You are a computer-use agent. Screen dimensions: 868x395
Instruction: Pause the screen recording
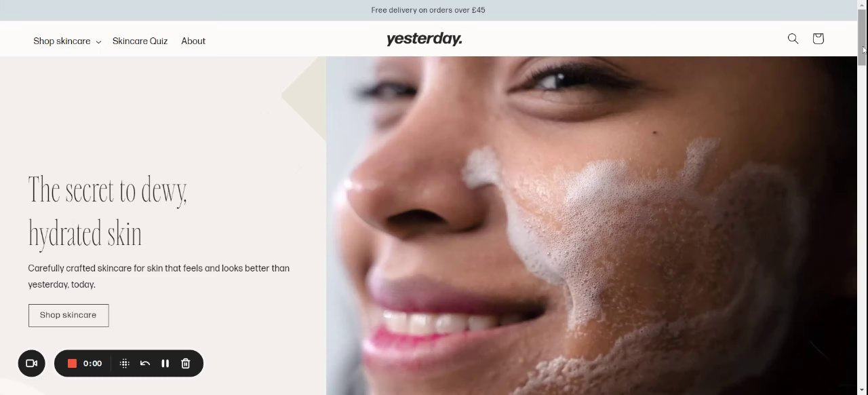pyautogui.click(x=165, y=363)
